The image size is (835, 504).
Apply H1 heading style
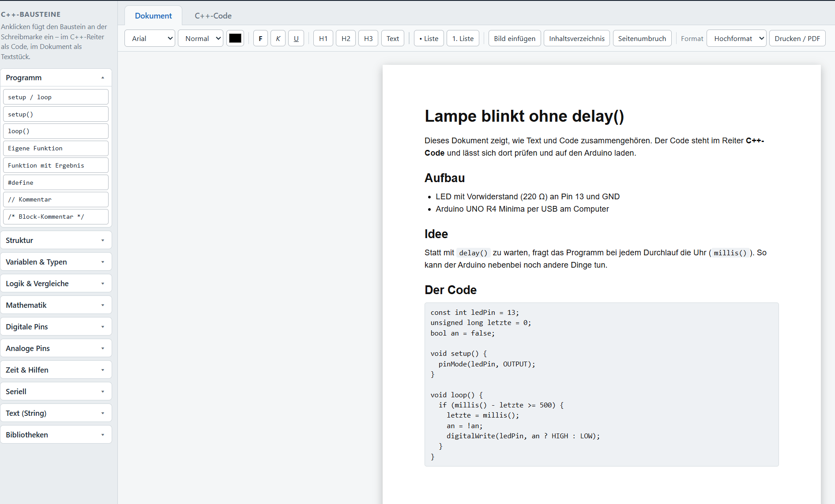(323, 38)
